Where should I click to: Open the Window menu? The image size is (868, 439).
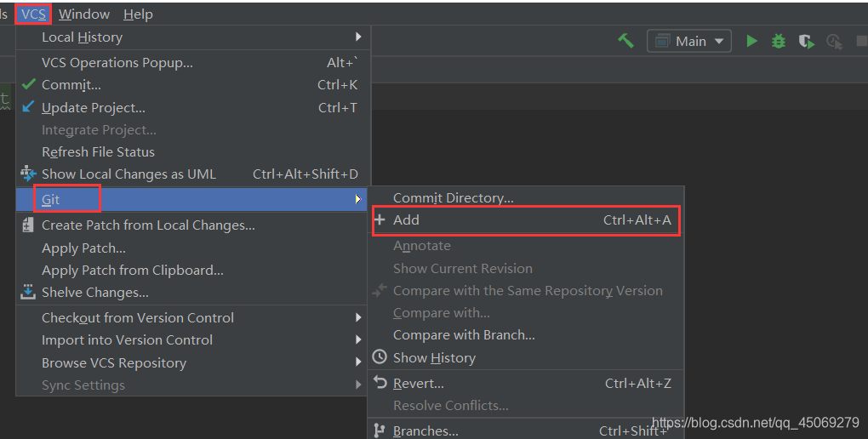[x=84, y=14]
